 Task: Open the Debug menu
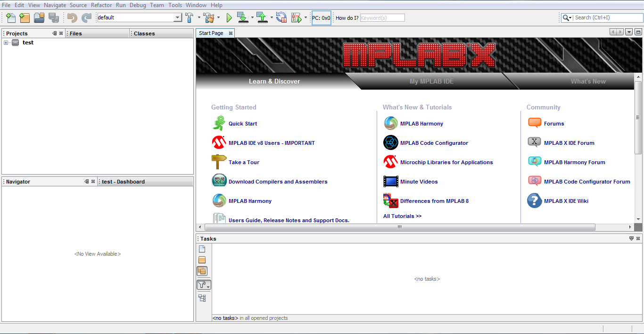coord(138,5)
